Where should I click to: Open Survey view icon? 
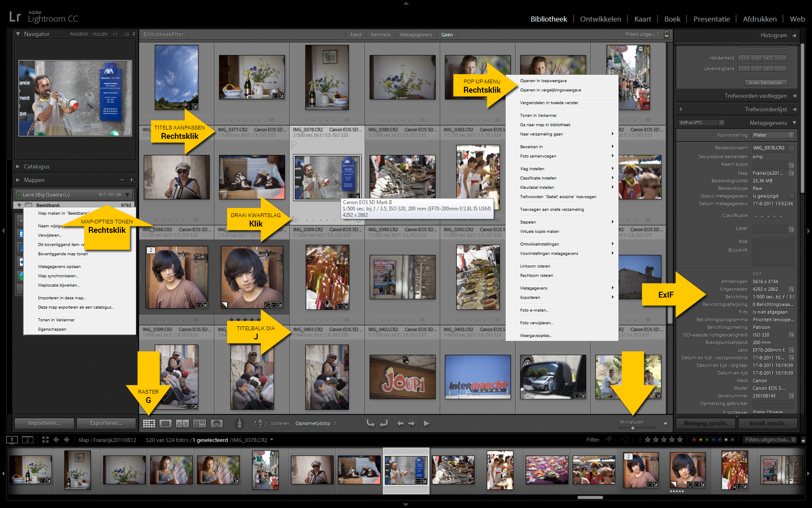click(x=199, y=423)
